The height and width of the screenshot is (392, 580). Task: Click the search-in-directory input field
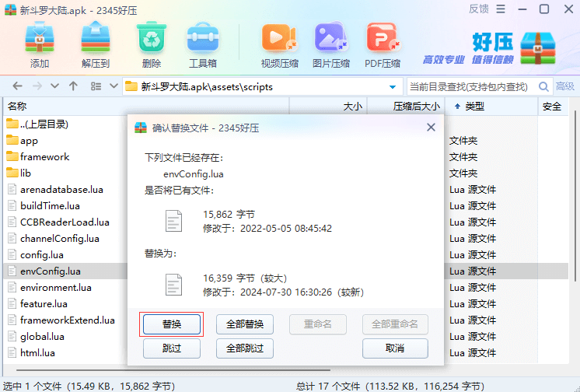point(470,86)
